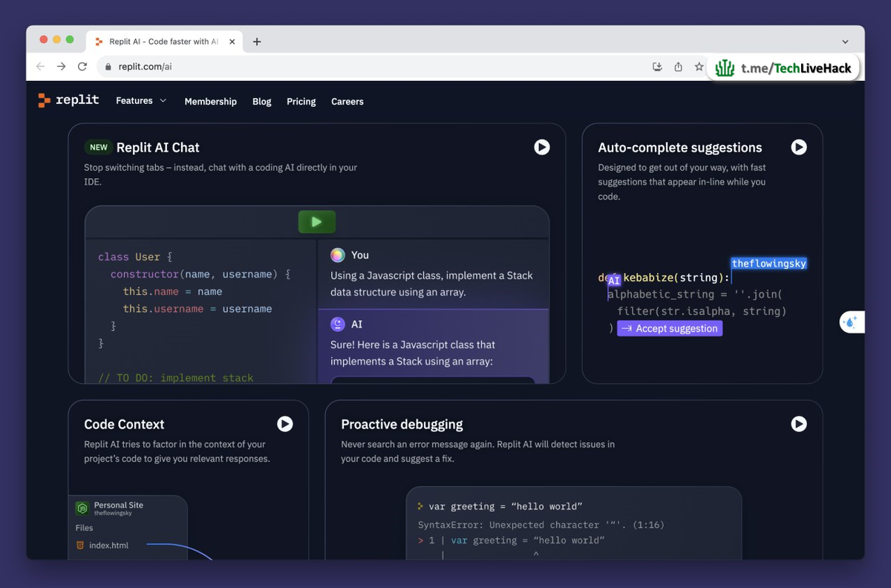Play the Proactive debugging video

(x=799, y=424)
